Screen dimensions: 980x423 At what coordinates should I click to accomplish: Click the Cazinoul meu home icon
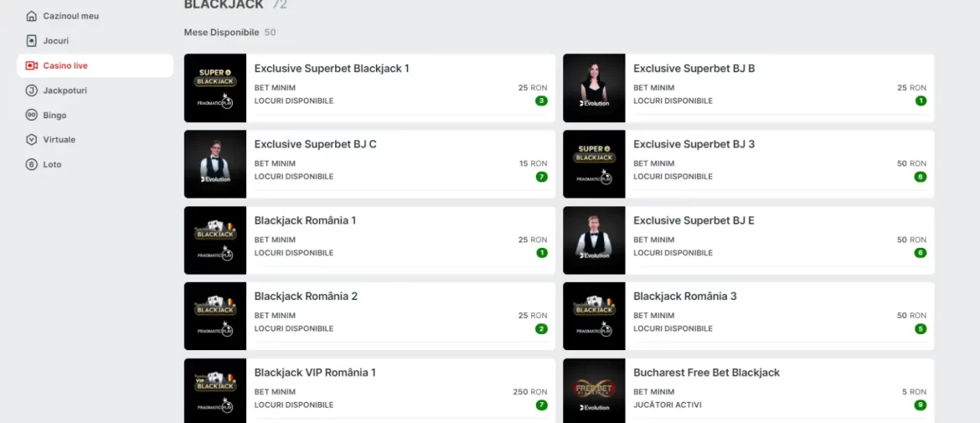point(31,16)
